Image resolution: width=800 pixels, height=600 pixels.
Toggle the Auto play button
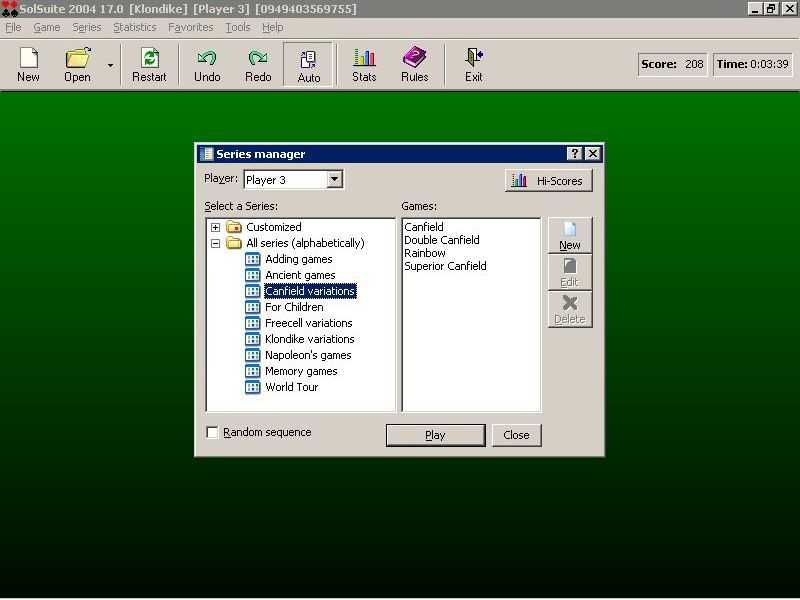point(308,65)
